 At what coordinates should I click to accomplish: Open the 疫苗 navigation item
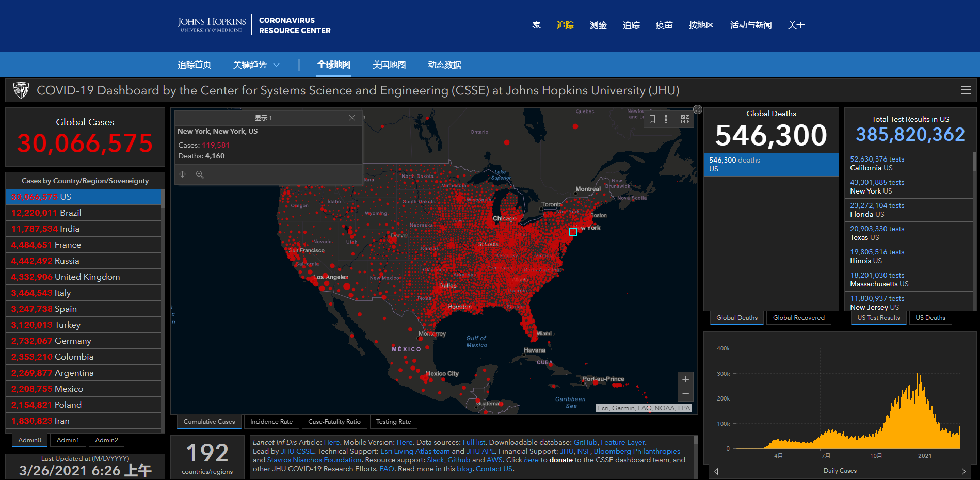pyautogui.click(x=664, y=25)
